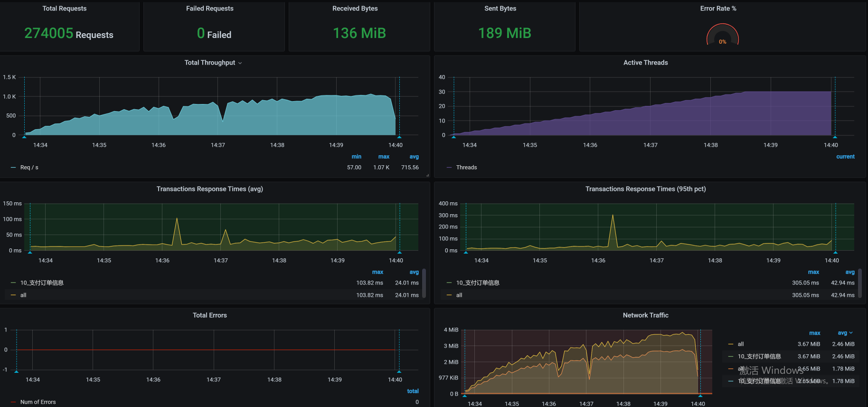868x407 pixels.
Task: Open the Total Errors panel title menu
Action: tap(209, 315)
